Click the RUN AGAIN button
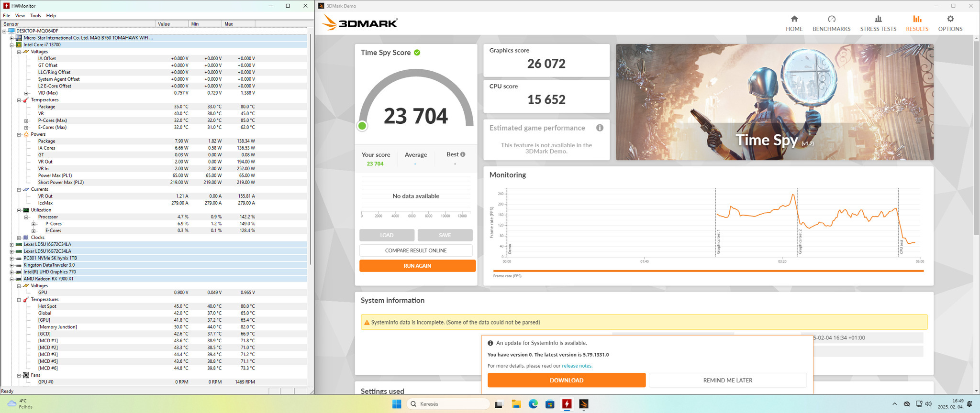The width and height of the screenshot is (980, 413). [x=417, y=266]
